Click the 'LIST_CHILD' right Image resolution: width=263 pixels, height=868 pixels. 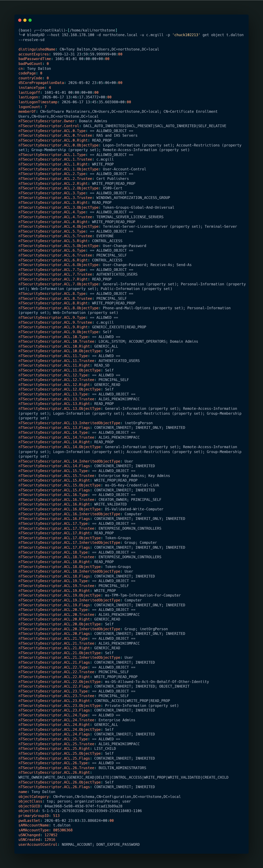coord(105,749)
